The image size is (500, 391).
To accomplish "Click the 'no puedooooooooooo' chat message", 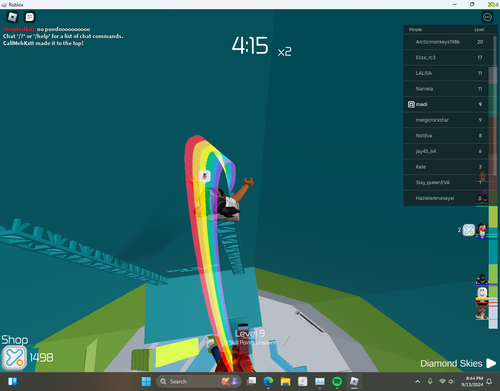I will pos(63,29).
